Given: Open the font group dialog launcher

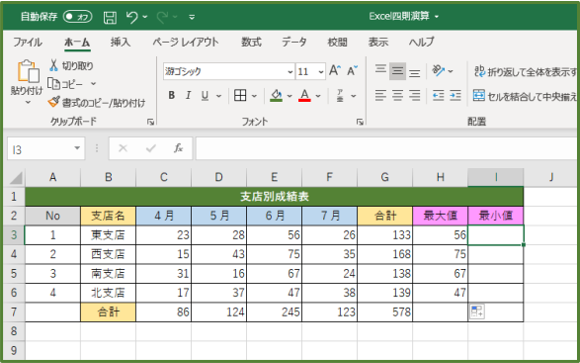Looking at the screenshot, I should pos(360,122).
